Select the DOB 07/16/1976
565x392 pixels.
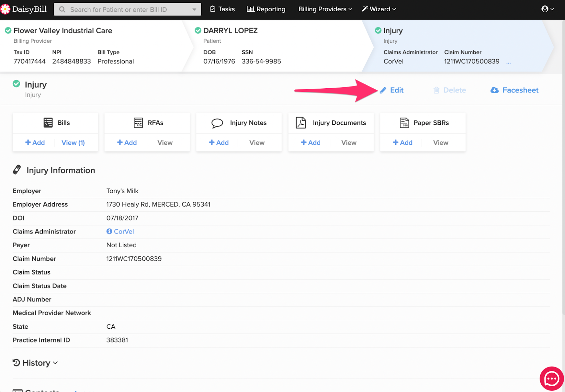click(x=219, y=61)
